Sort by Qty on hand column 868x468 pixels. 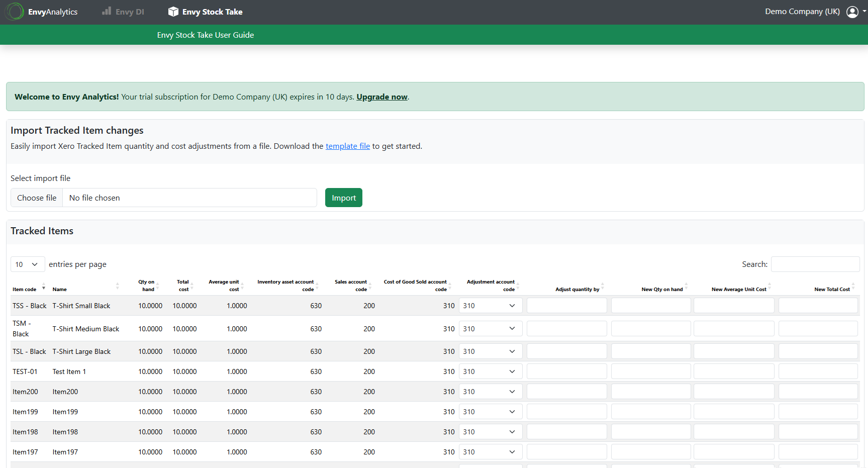pyautogui.click(x=158, y=286)
